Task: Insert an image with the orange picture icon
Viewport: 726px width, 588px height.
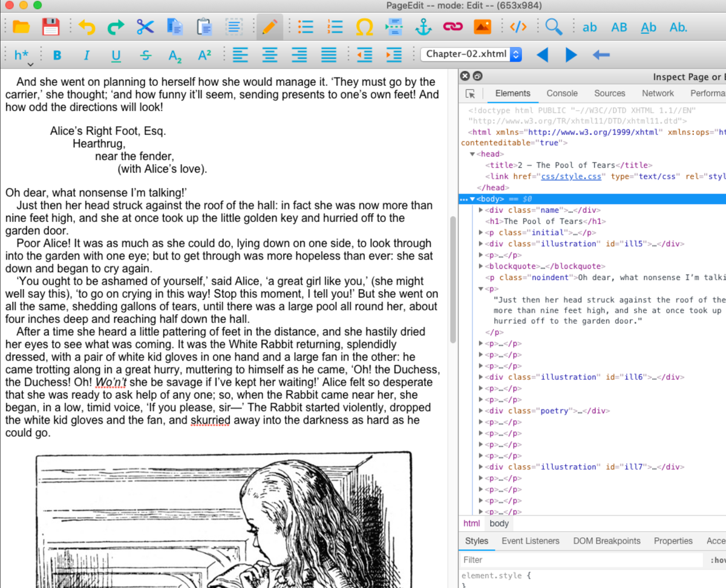Action: (x=482, y=27)
